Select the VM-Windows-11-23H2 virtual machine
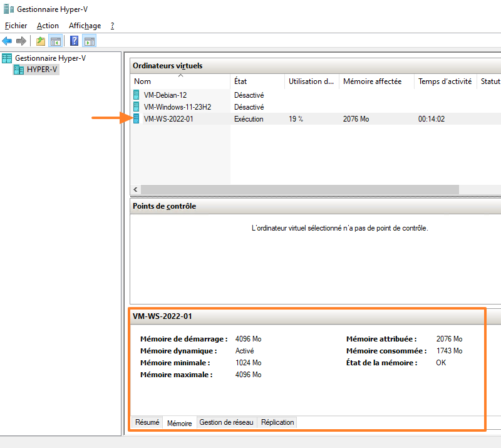The image size is (501, 448). click(x=177, y=107)
